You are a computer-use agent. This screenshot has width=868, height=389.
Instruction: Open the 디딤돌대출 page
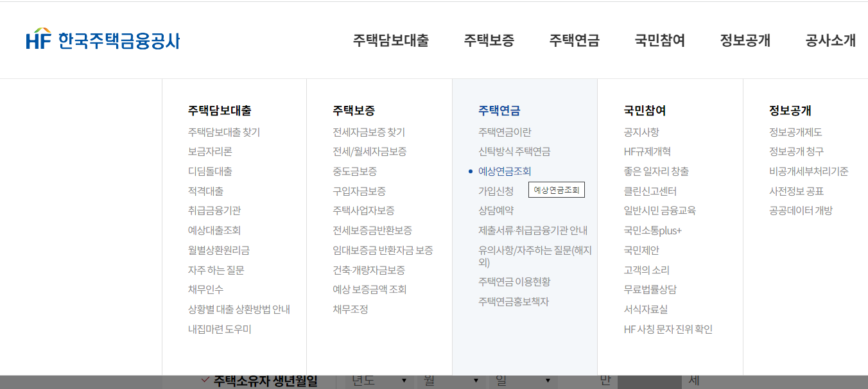210,171
